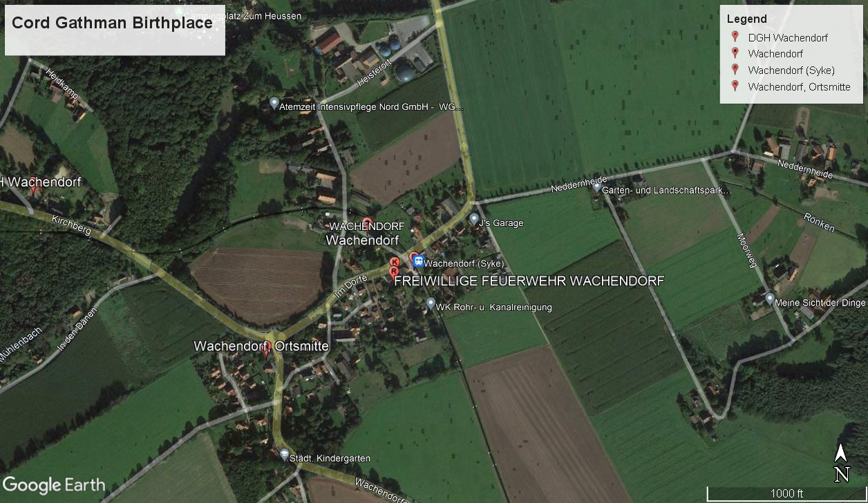
Task: Select Wachendorf (Syke) entry in the legend
Action: click(791, 70)
